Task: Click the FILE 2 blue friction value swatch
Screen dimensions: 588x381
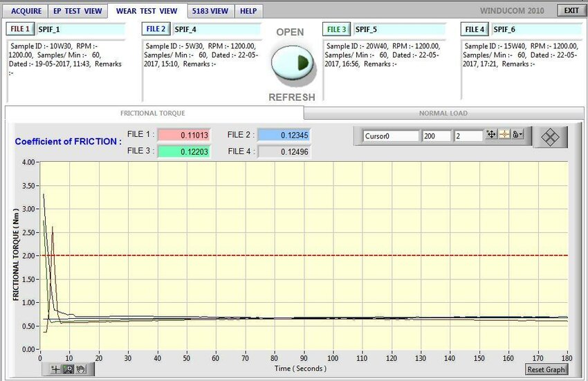Action: (284, 136)
